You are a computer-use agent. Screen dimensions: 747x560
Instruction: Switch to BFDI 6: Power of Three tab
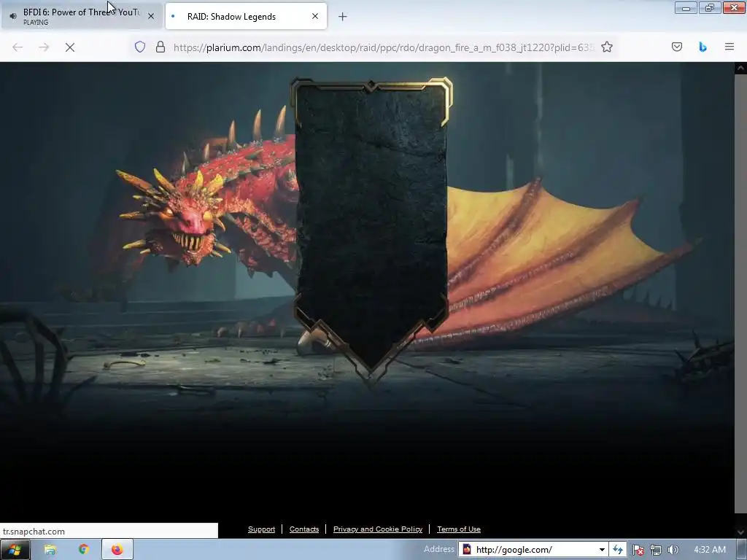(x=82, y=16)
